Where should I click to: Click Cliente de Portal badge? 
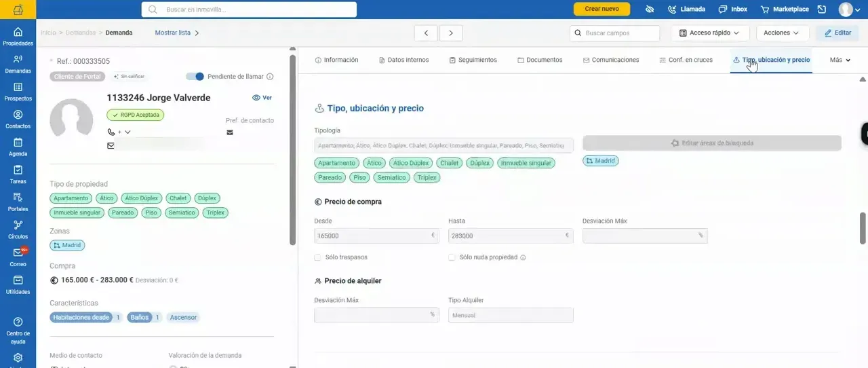point(78,77)
